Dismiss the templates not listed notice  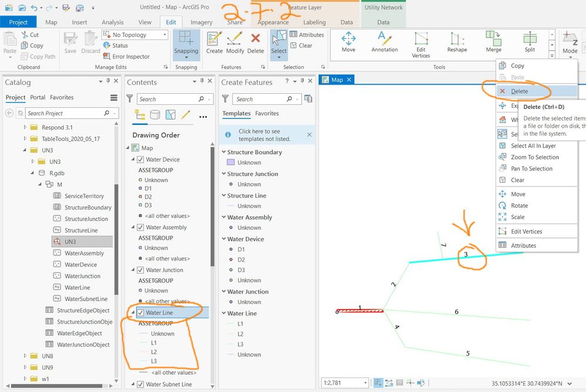(x=310, y=135)
